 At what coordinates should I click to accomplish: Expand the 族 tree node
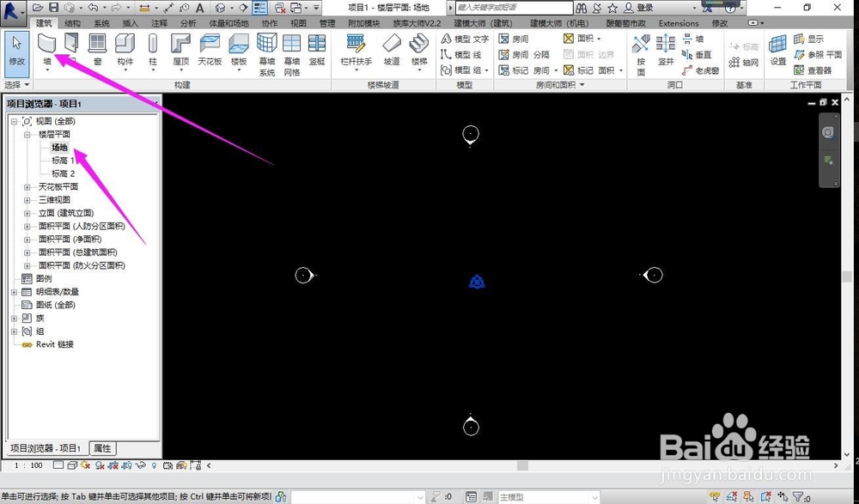[15, 319]
